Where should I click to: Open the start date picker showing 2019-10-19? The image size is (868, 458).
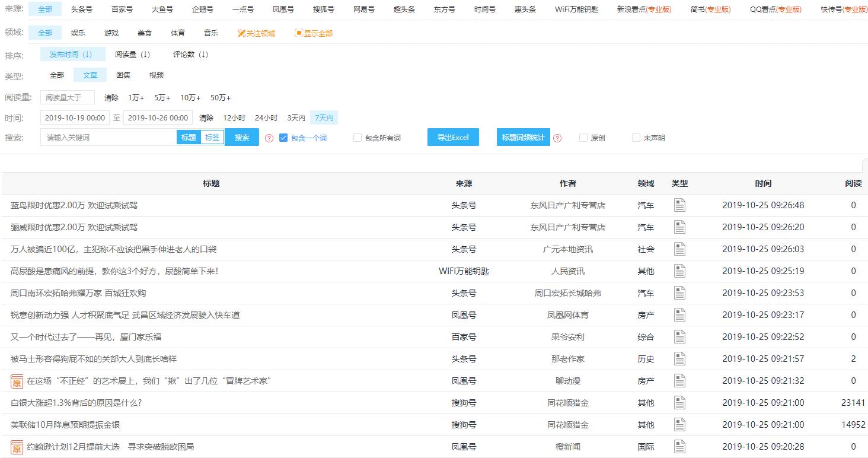pos(74,117)
